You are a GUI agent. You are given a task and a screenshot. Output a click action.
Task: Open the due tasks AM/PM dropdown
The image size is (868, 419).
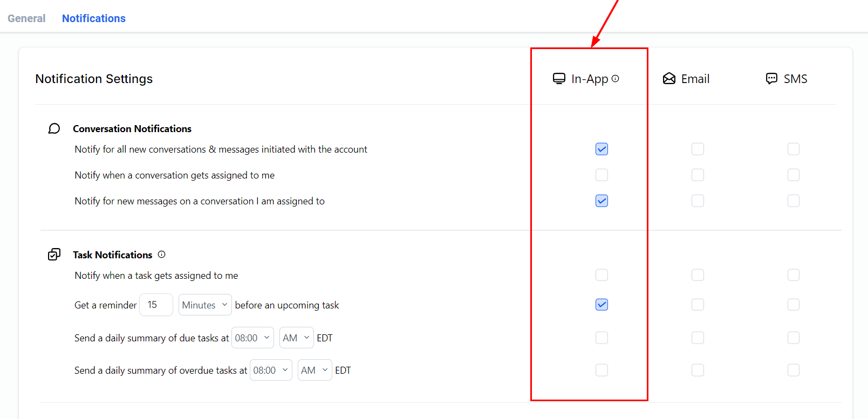[x=296, y=338]
